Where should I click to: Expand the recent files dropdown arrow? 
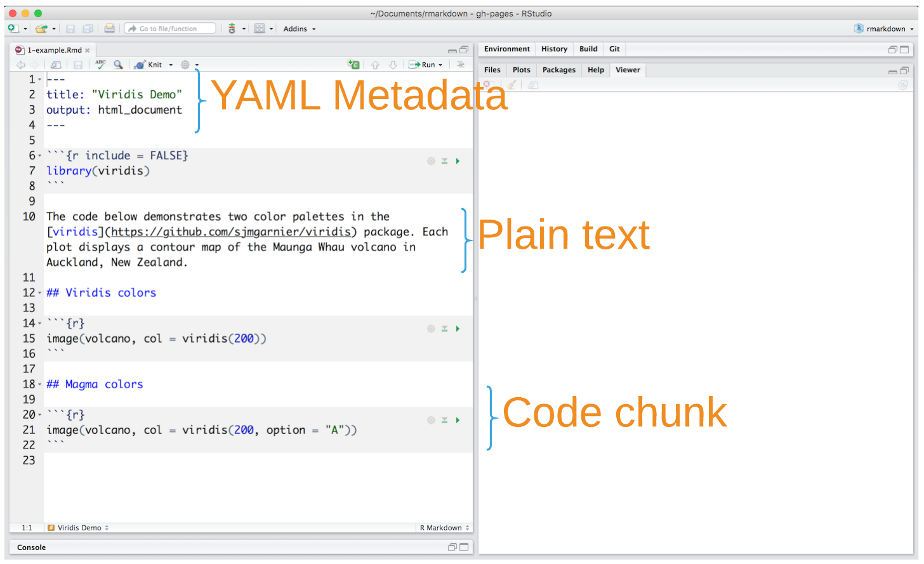tap(54, 29)
